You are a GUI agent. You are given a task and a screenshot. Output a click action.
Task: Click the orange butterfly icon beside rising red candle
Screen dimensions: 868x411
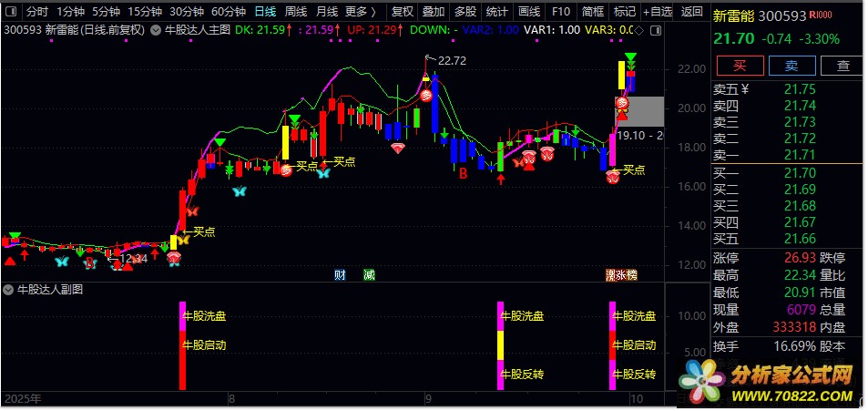(191, 211)
